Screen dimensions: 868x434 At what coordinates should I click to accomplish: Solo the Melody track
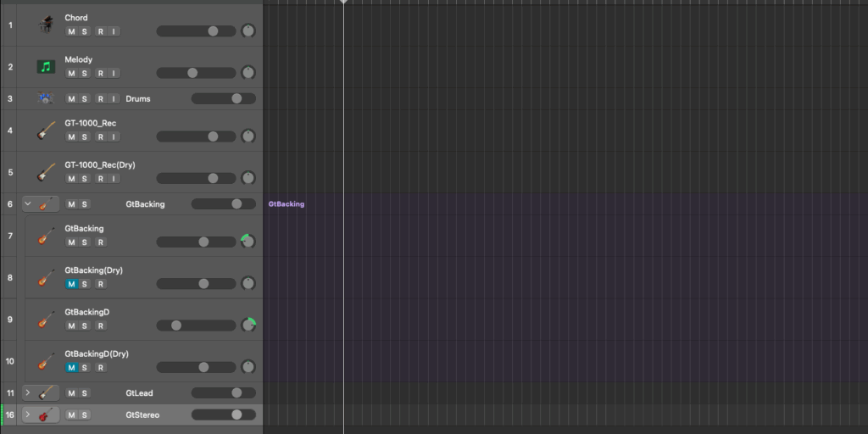(84, 73)
